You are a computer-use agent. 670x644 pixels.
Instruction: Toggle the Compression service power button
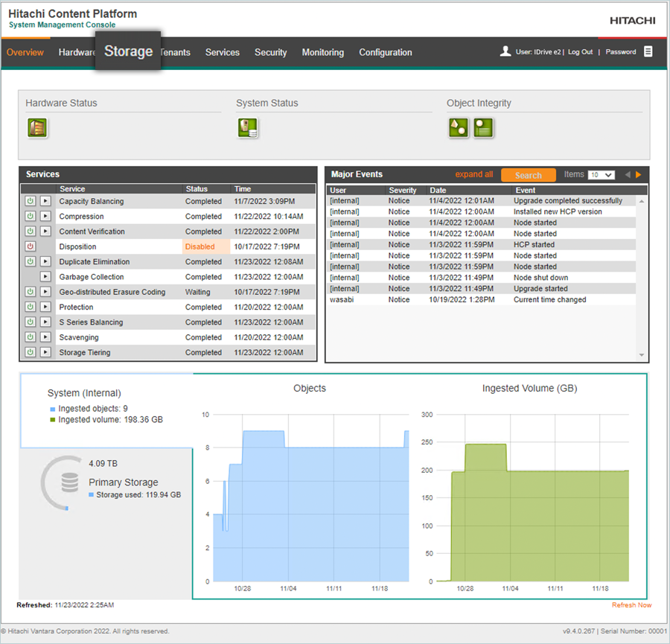pyautogui.click(x=31, y=217)
